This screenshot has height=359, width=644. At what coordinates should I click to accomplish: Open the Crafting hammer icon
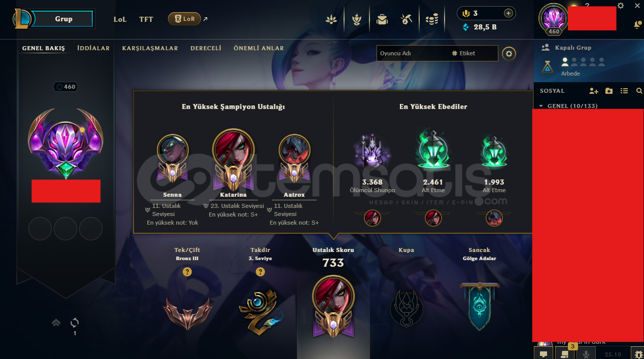(406, 19)
